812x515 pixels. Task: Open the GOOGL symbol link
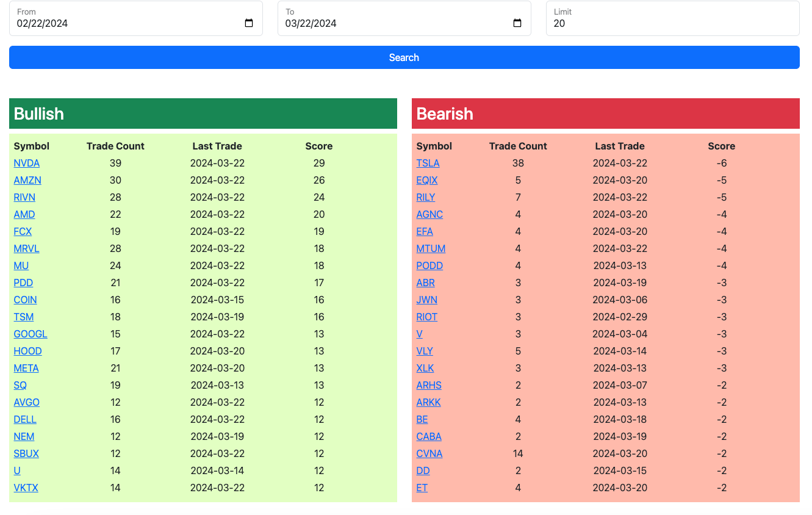[x=31, y=334]
